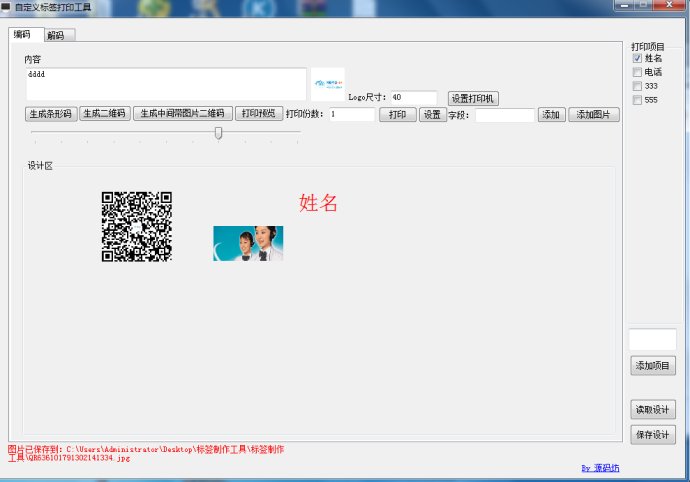This screenshot has height=482, width=690.
Task: Open the 编码 tab
Action: pos(22,35)
